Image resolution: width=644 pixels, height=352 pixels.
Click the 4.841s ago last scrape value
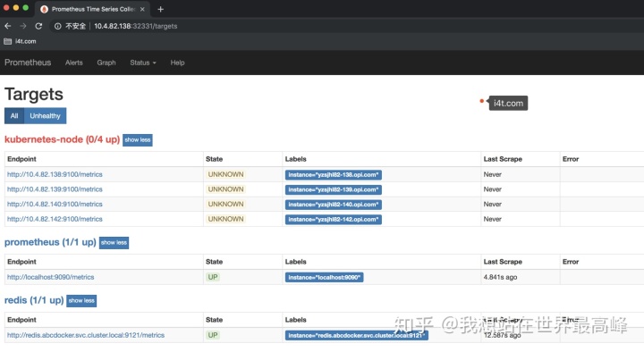point(500,277)
